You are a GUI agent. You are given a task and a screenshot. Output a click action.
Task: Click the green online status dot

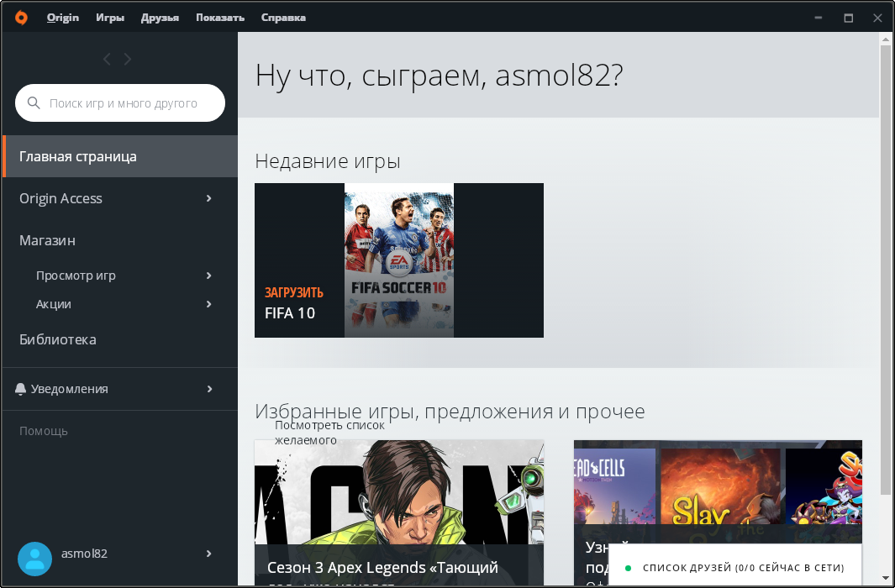628,568
